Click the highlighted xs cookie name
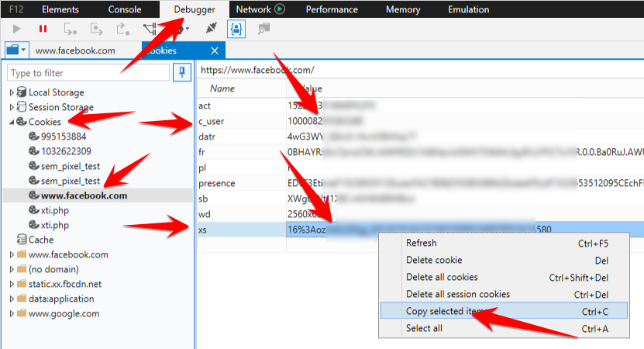Image resolution: width=644 pixels, height=349 pixels. pos(202,230)
